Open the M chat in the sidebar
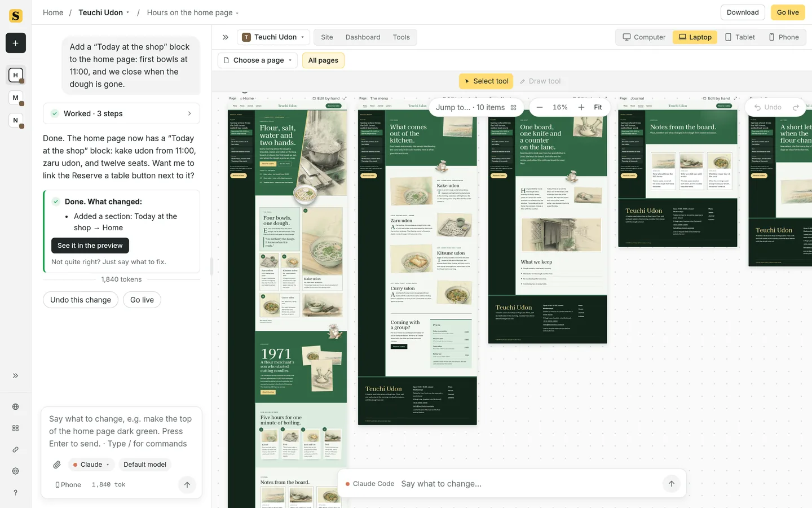 pos(16,98)
